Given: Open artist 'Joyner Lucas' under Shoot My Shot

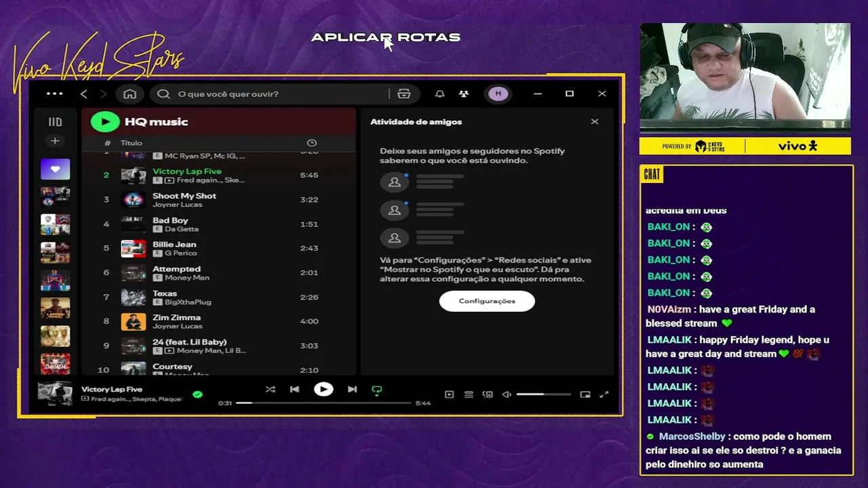Looking at the screenshot, I should (x=178, y=205).
